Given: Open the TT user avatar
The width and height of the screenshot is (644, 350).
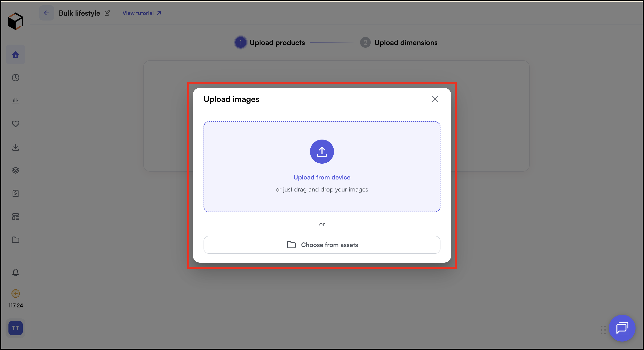Looking at the screenshot, I should pyautogui.click(x=16, y=328).
